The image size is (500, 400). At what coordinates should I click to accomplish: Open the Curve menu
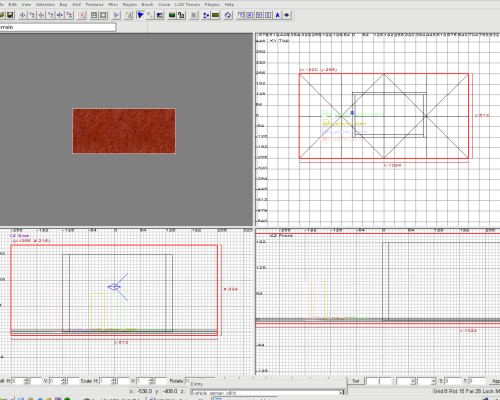pos(164,4)
